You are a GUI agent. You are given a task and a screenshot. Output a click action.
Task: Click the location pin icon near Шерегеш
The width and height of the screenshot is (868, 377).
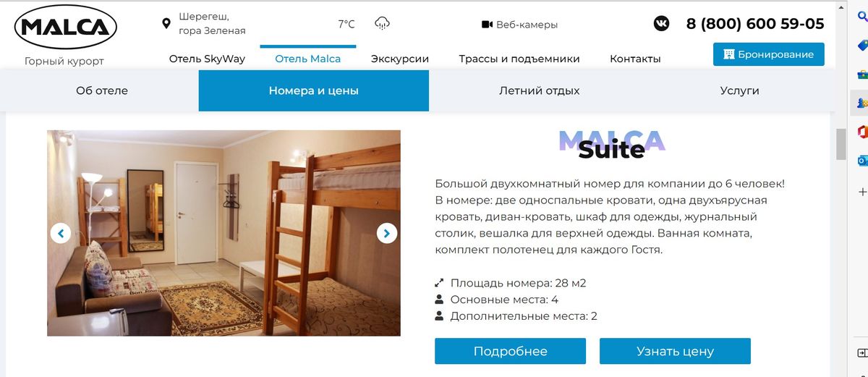166,24
